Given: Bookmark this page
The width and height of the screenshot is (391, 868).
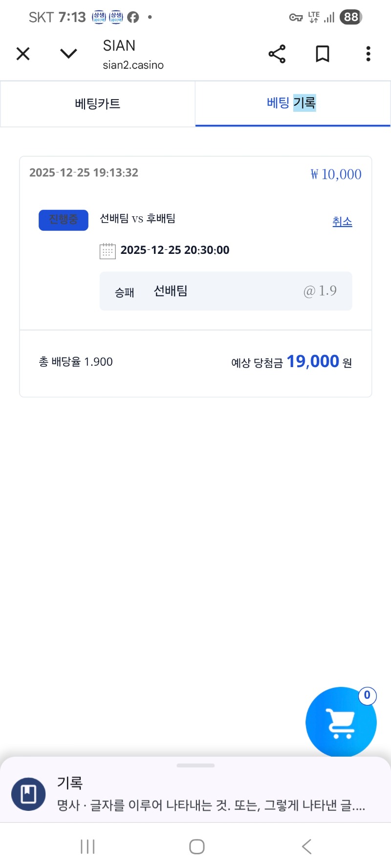Looking at the screenshot, I should (x=323, y=54).
